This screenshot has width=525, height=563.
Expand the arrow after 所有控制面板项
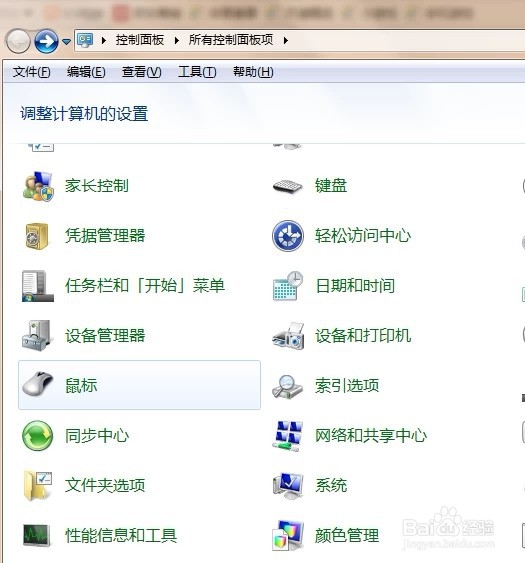[x=286, y=40]
